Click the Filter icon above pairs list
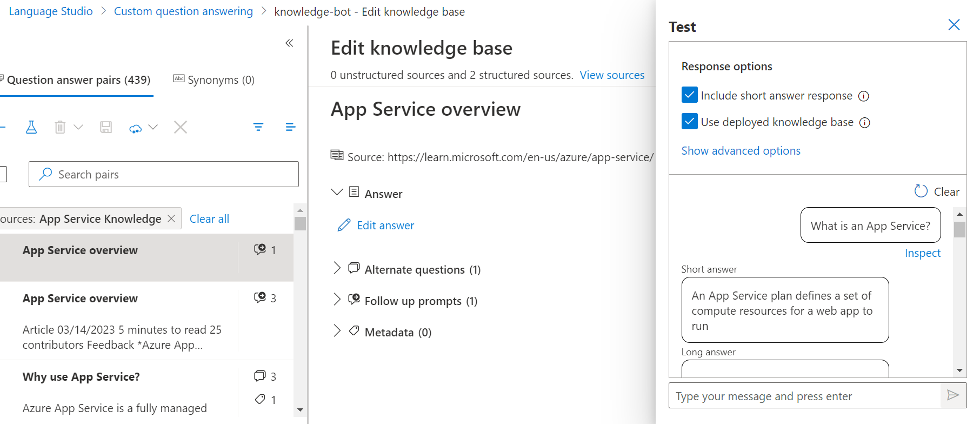This screenshot has height=424, width=980. click(x=258, y=127)
